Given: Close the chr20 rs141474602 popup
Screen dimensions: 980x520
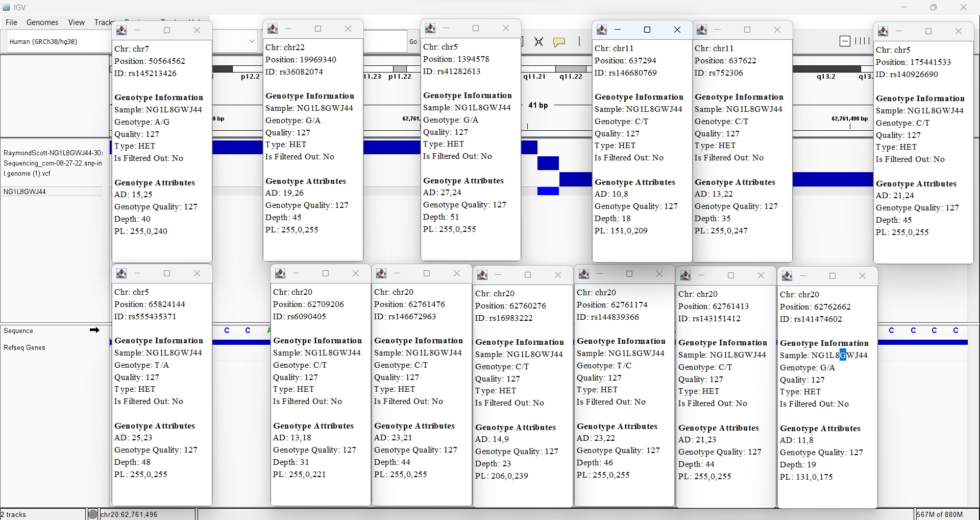Looking at the screenshot, I should click(x=863, y=276).
